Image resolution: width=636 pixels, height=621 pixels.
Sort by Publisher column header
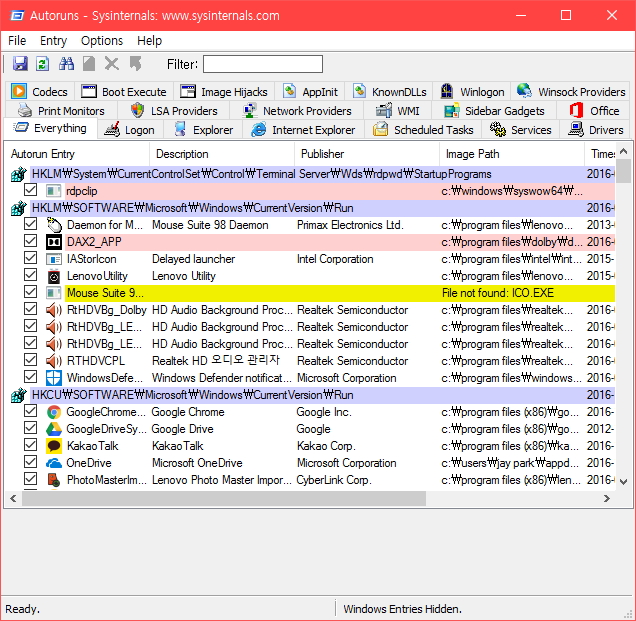point(367,154)
